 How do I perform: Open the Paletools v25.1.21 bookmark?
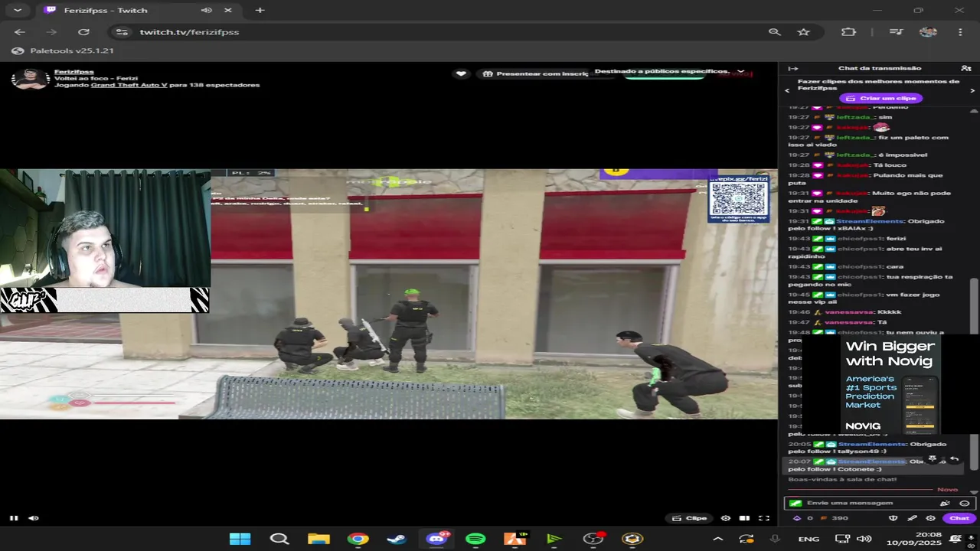64,51
